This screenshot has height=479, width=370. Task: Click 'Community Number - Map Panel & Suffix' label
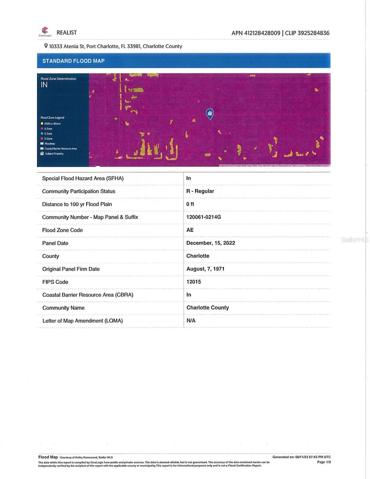[90, 217]
